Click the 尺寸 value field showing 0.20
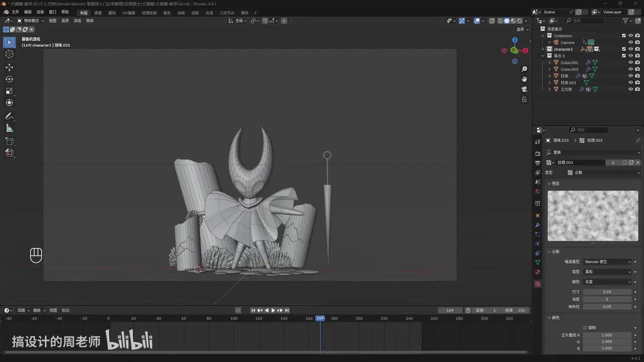This screenshot has height=362, width=644. coord(607,292)
